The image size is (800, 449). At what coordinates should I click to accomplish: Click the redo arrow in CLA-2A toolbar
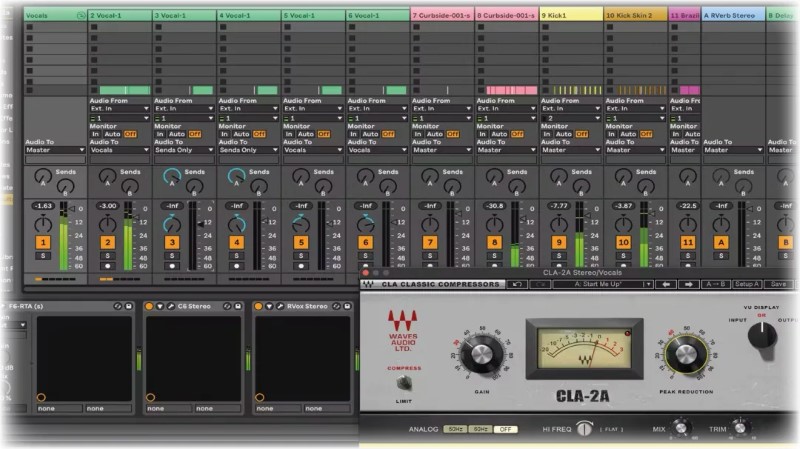point(540,284)
